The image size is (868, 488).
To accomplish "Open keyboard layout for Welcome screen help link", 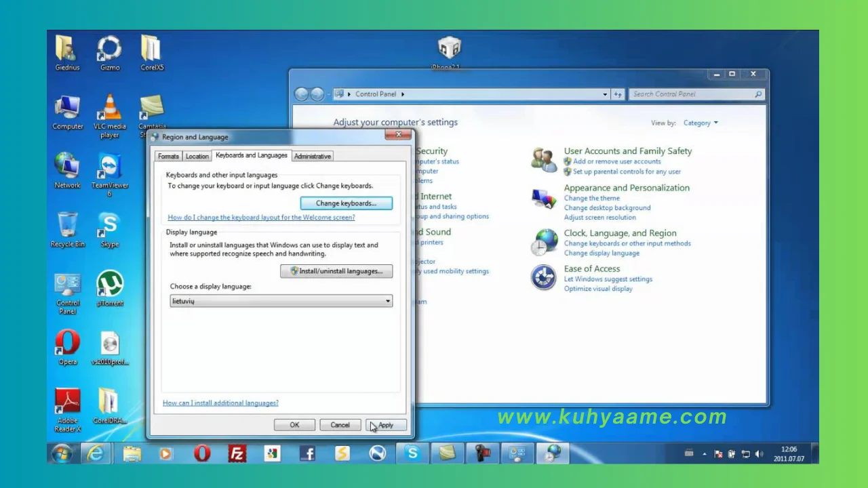I will pos(261,218).
